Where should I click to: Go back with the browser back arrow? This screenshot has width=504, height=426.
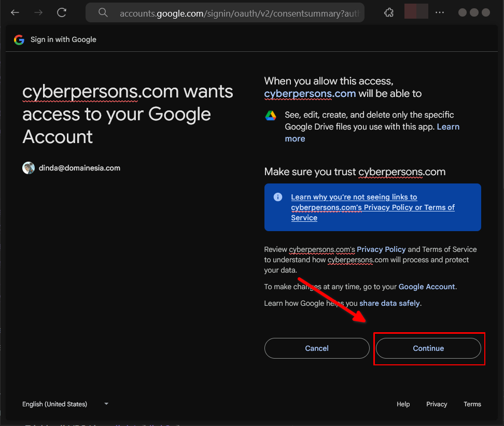pos(15,12)
